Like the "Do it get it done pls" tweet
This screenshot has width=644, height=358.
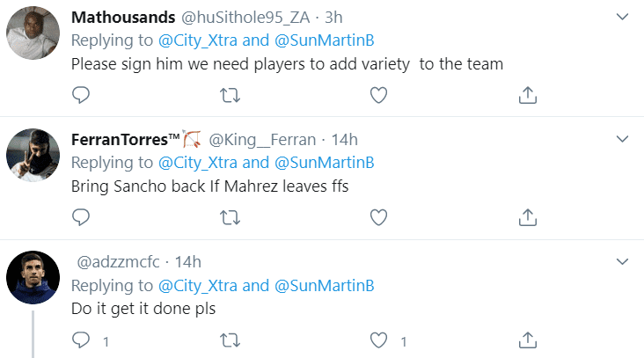tap(378, 340)
